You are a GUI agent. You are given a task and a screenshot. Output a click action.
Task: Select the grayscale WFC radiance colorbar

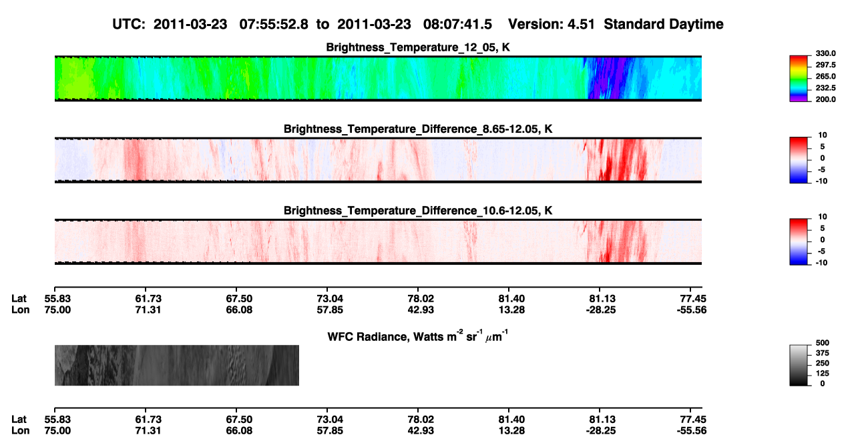click(800, 364)
